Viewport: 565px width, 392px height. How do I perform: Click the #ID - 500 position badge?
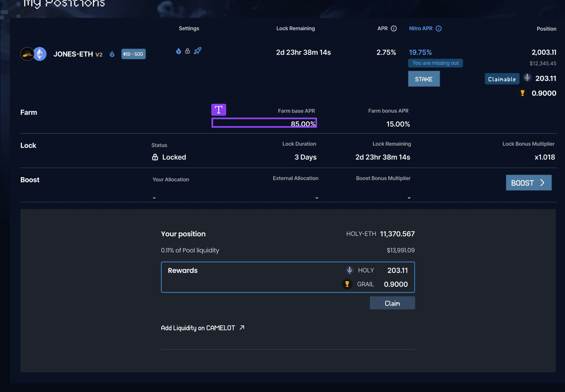click(x=133, y=54)
